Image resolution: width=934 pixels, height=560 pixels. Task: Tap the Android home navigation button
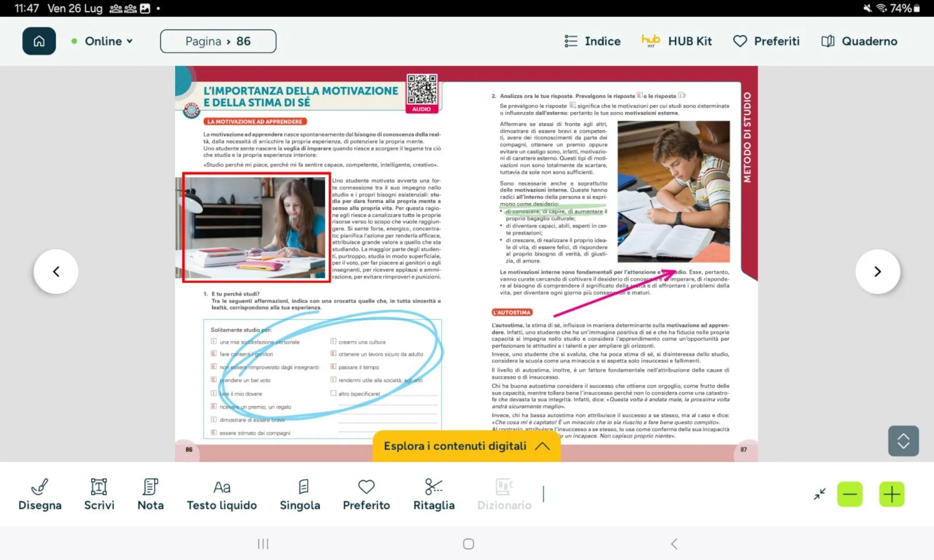click(x=469, y=543)
